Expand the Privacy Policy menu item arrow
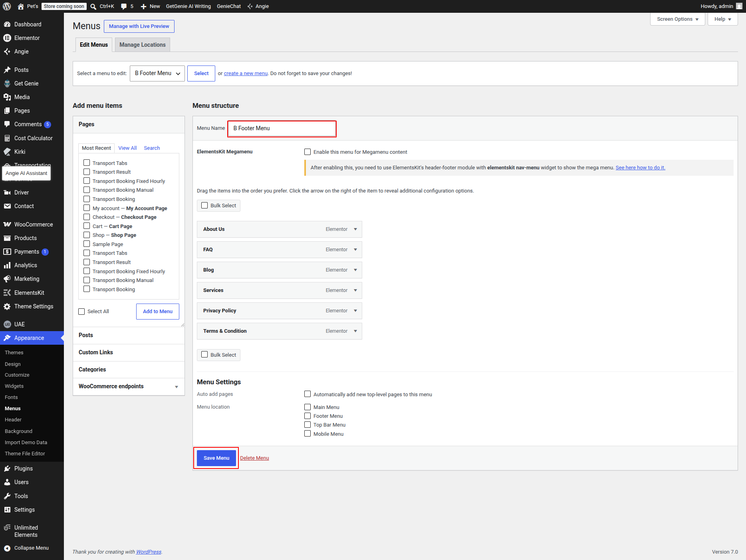This screenshot has height=560, width=746. 355,311
